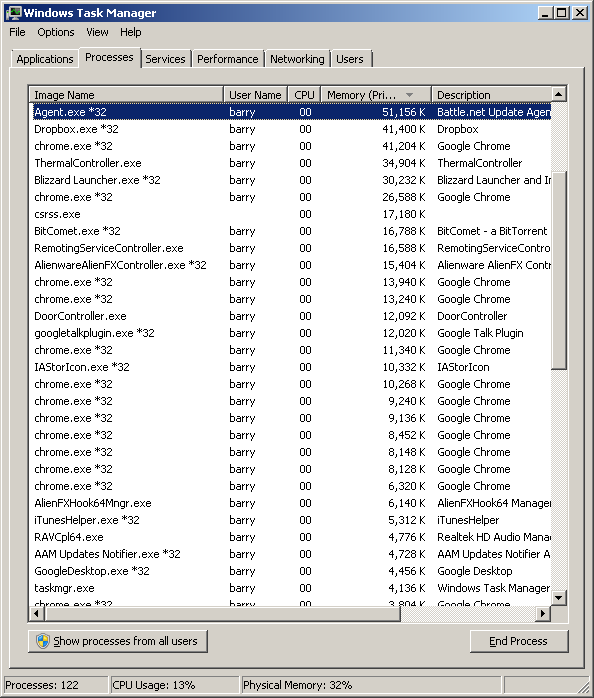Viewport: 594px width, 698px height.
Task: Click the Processes: 122 status entry
Action: 56,685
